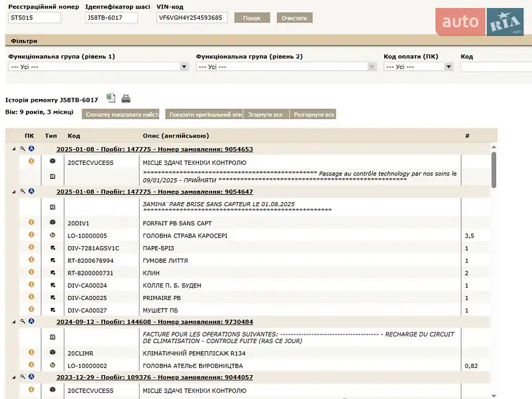Screen dimensions: 532x399
Task: Open Функціональна група (рівень 1) dropdown
Action: pyautogui.click(x=99, y=66)
